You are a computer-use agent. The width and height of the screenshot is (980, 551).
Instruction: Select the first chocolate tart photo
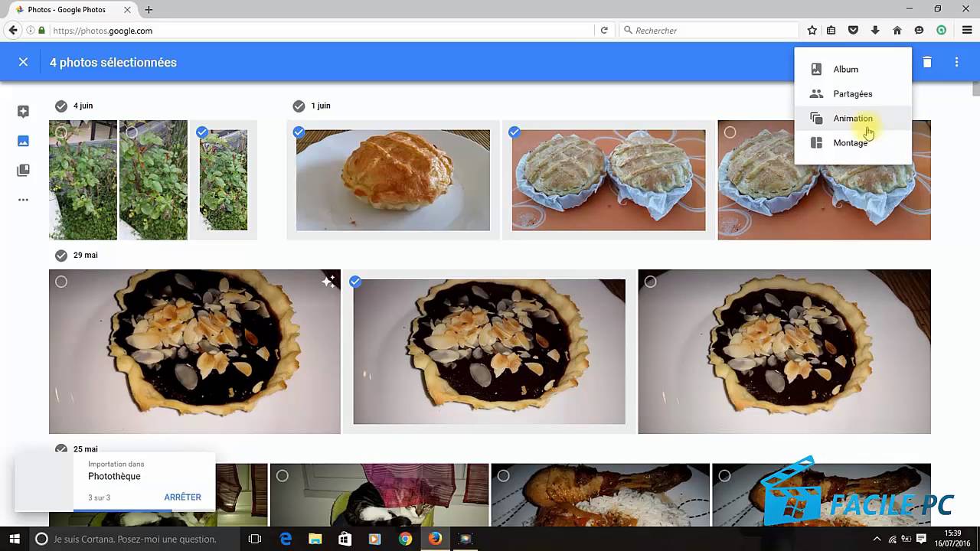click(61, 282)
